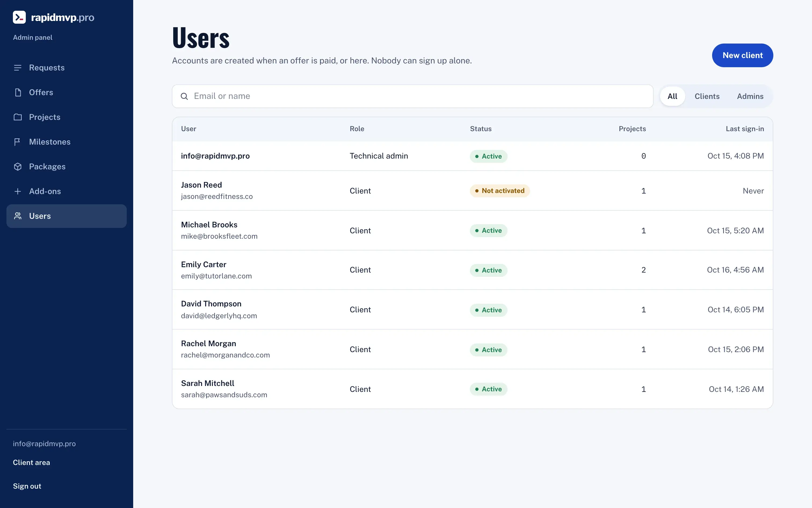Open the Packages page
Image resolution: width=812 pixels, height=508 pixels.
(x=66, y=167)
